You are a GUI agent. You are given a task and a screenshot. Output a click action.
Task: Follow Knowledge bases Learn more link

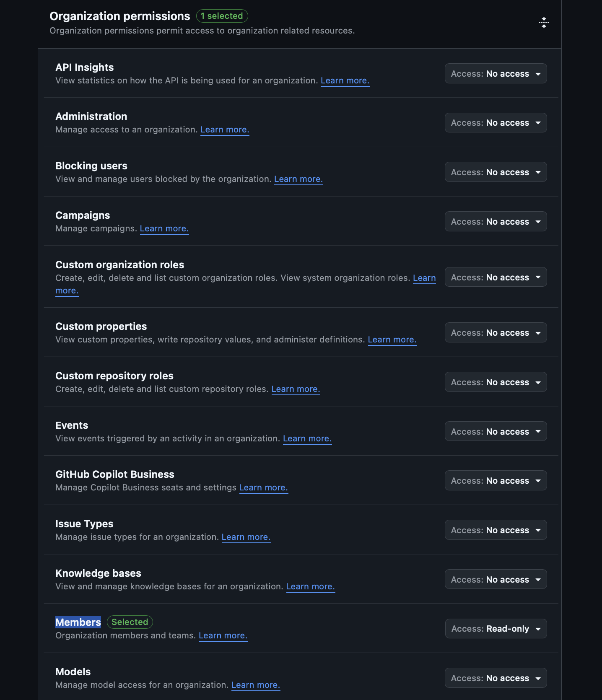[x=310, y=586]
